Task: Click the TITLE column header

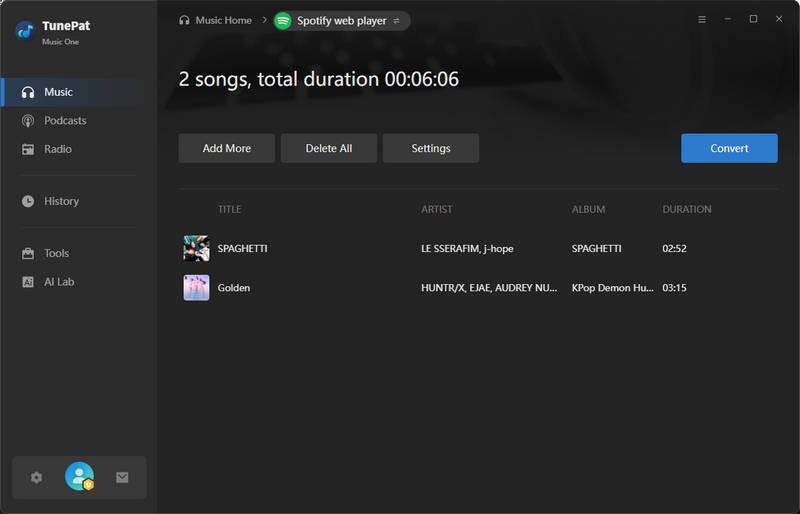Action: pos(230,209)
